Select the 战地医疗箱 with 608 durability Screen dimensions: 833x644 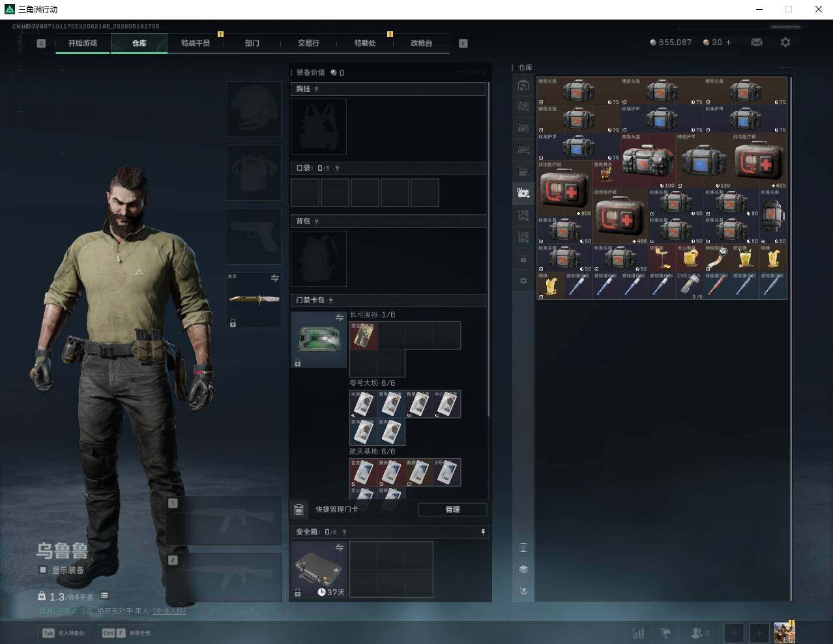564,189
